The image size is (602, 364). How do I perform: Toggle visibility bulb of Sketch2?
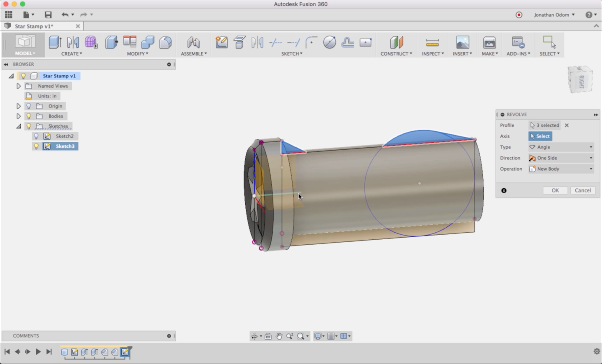(36, 136)
